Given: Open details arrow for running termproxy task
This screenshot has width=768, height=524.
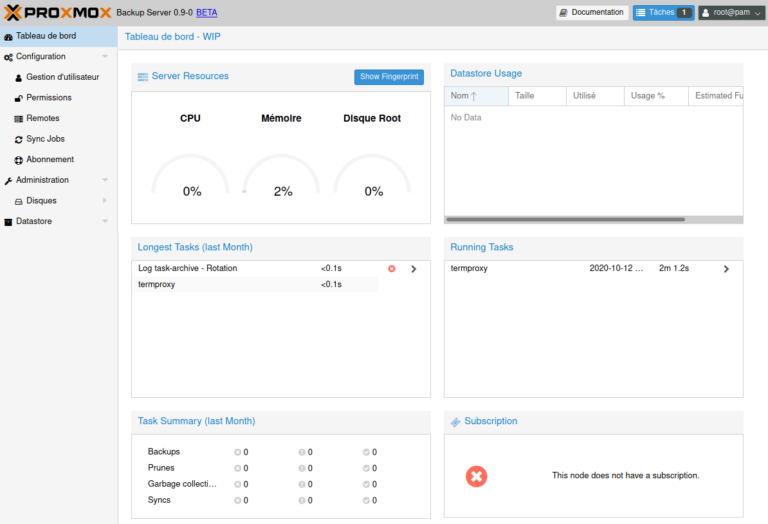Looking at the screenshot, I should tap(726, 269).
